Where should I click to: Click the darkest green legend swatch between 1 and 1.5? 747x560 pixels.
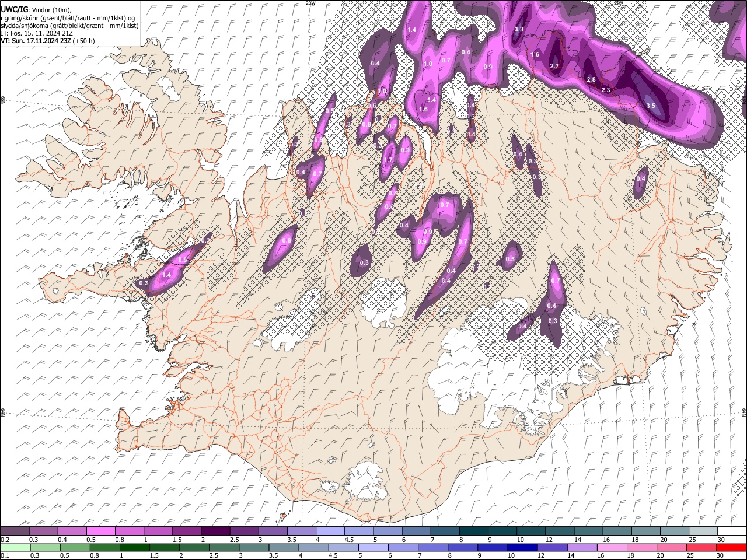tap(134, 548)
